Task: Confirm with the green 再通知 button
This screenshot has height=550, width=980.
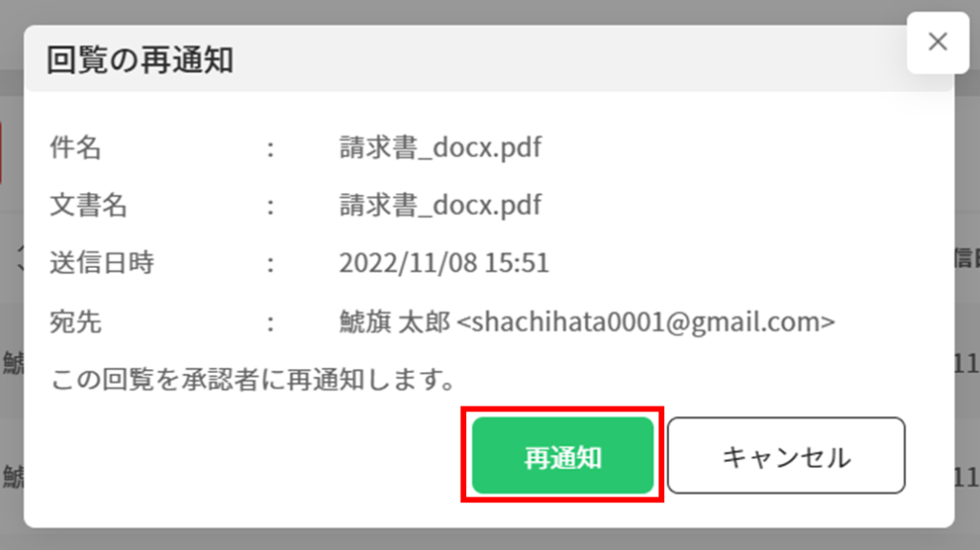Action: 563,455
